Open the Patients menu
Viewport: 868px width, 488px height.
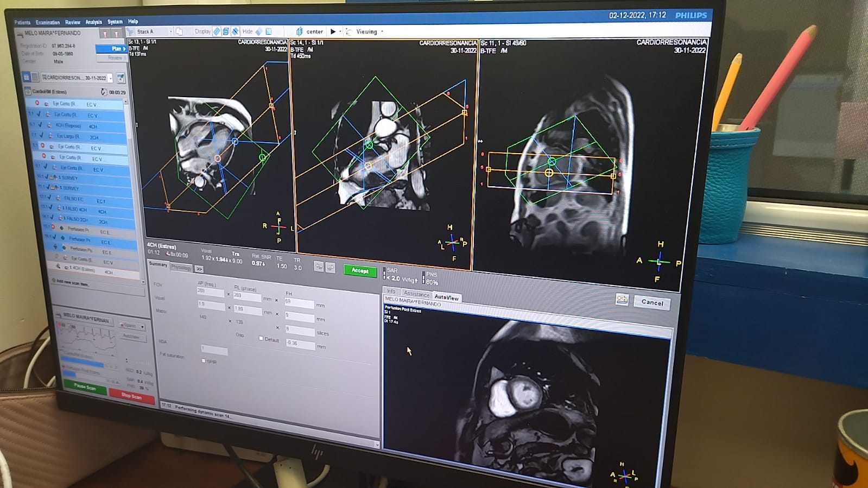click(x=22, y=22)
